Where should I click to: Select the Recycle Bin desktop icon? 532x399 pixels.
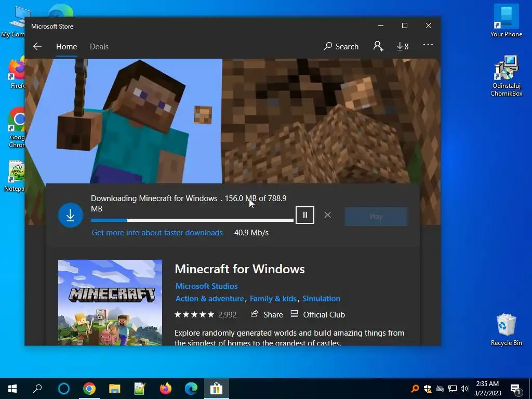pos(506,330)
